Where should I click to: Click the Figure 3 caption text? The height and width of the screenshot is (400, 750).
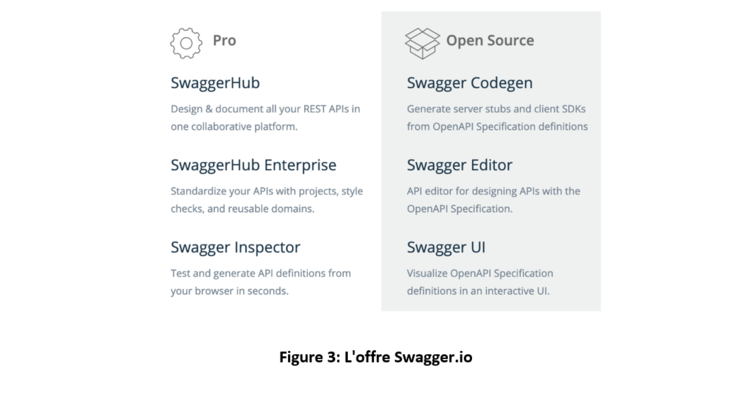coord(376,357)
